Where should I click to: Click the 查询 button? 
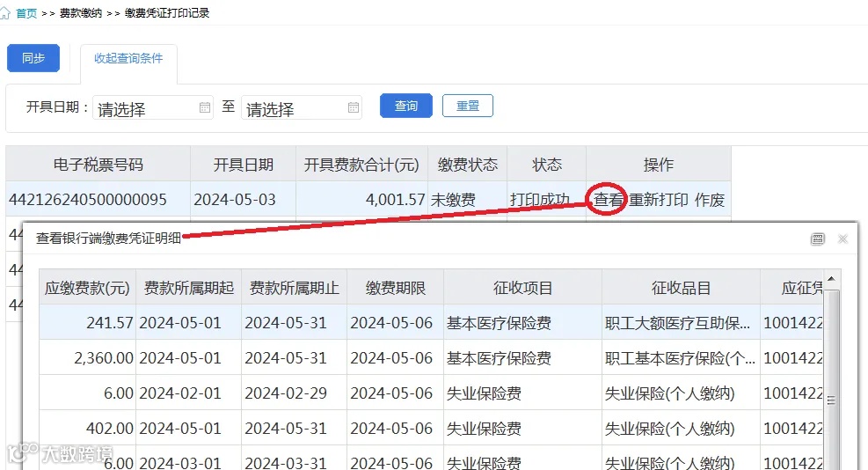tap(406, 106)
